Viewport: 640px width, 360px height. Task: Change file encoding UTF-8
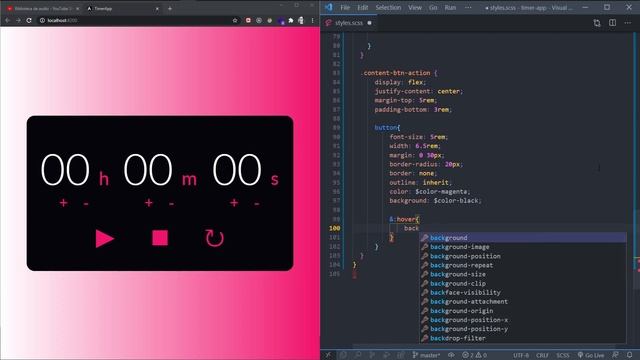tap(521, 356)
